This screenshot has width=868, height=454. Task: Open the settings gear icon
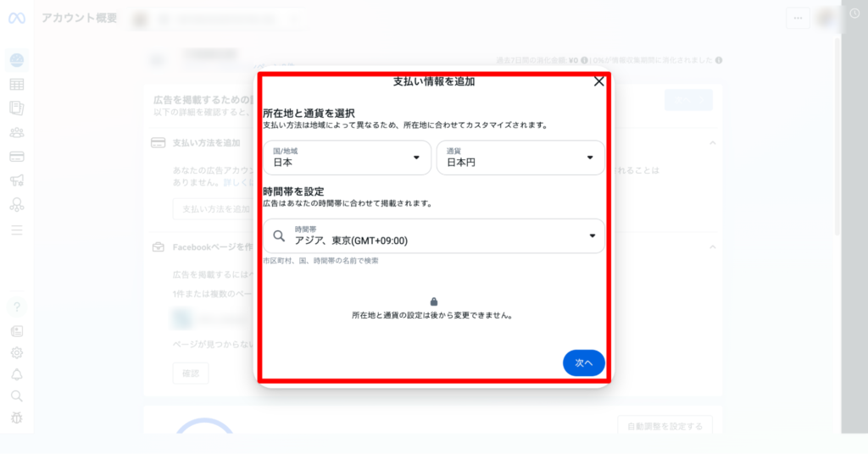tap(17, 353)
